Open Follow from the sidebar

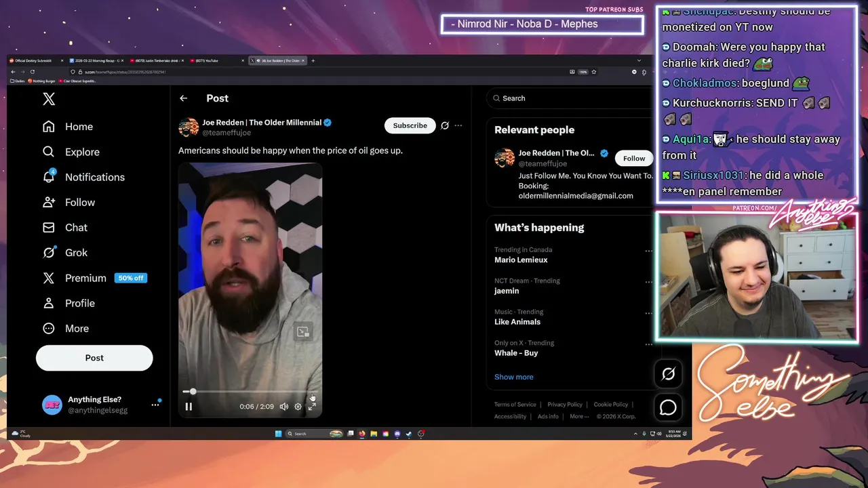click(68, 202)
